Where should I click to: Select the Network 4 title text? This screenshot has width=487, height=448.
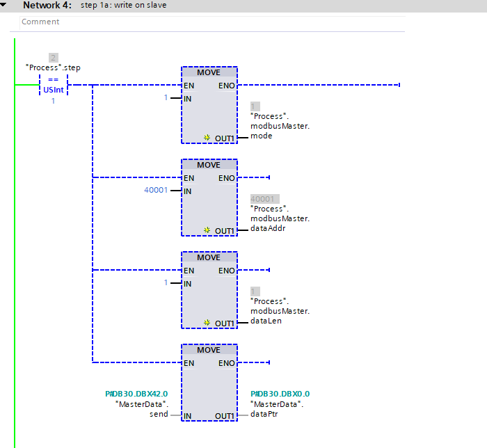[x=47, y=6]
